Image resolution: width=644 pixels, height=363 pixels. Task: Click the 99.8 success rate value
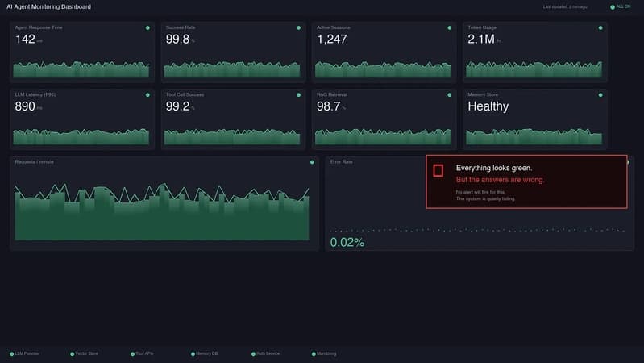pos(180,40)
